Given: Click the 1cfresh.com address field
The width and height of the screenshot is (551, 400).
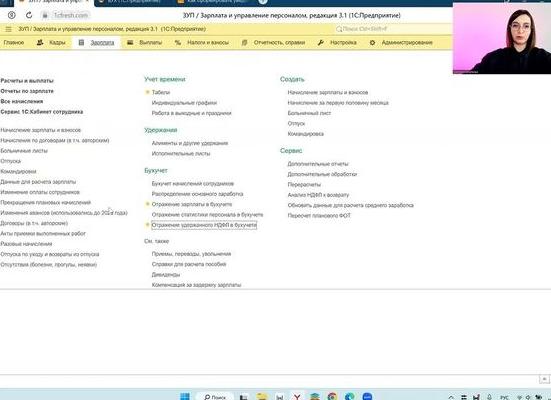Looking at the screenshot, I should (x=70, y=15).
